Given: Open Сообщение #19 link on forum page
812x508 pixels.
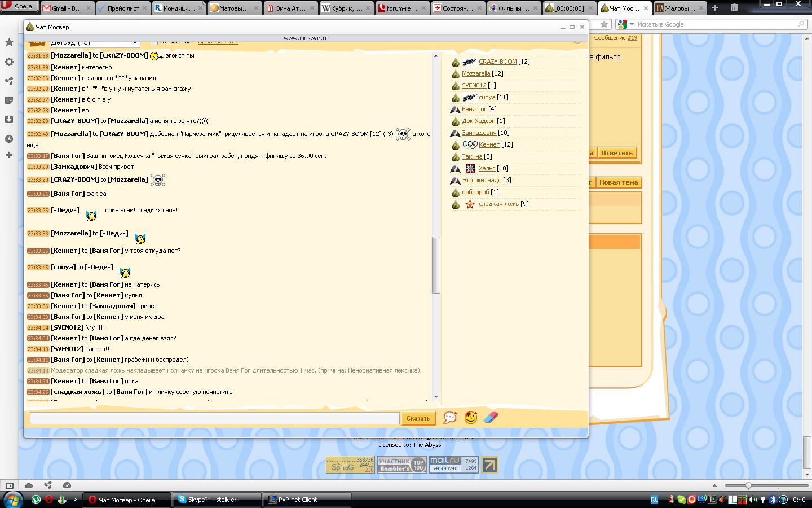Looking at the screenshot, I should (632, 38).
